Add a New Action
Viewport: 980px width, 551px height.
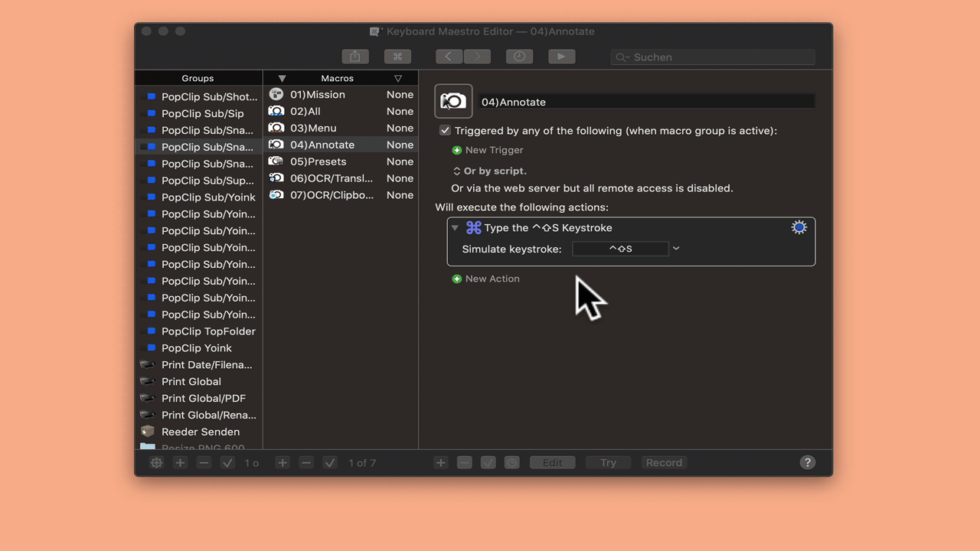[x=485, y=279]
